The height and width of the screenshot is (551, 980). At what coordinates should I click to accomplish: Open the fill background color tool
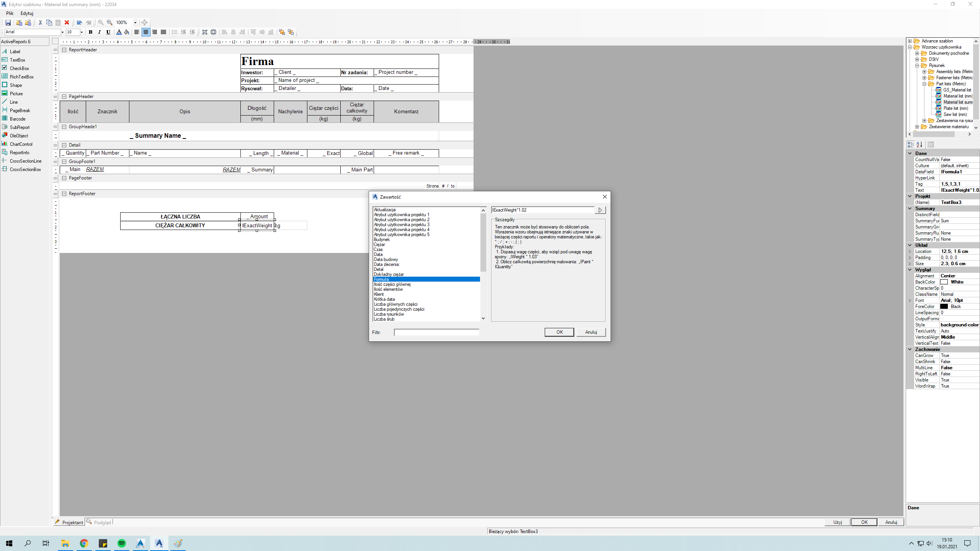tap(127, 32)
